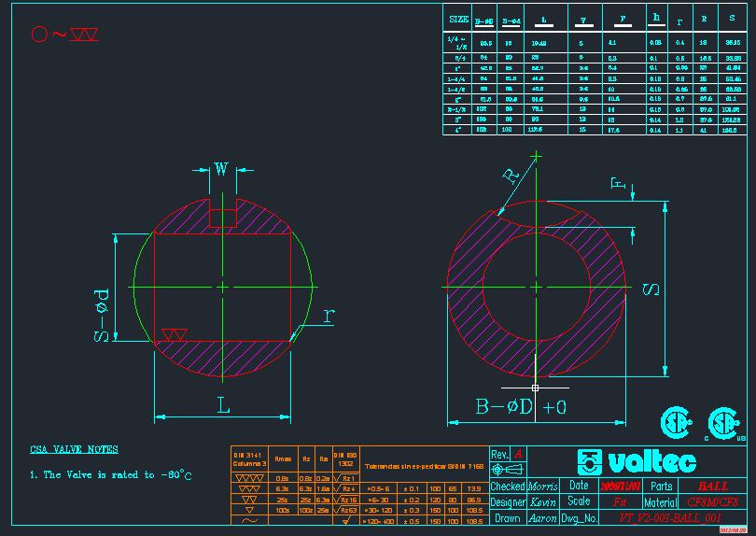Click the small r label near left view
Screen dimensions: 756x536
328,317
